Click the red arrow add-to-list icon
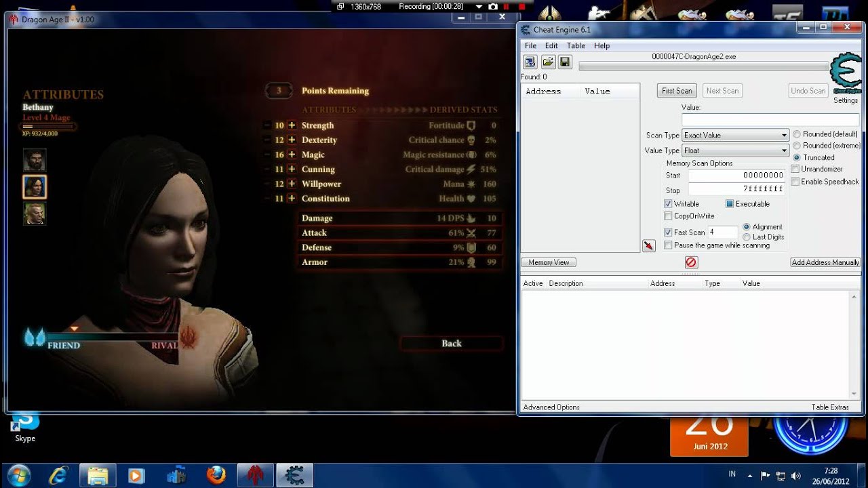The height and width of the screenshot is (488, 868). pyautogui.click(x=649, y=245)
